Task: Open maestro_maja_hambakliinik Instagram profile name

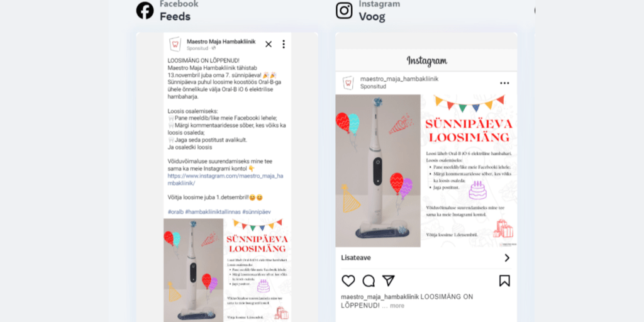Action: (399, 79)
